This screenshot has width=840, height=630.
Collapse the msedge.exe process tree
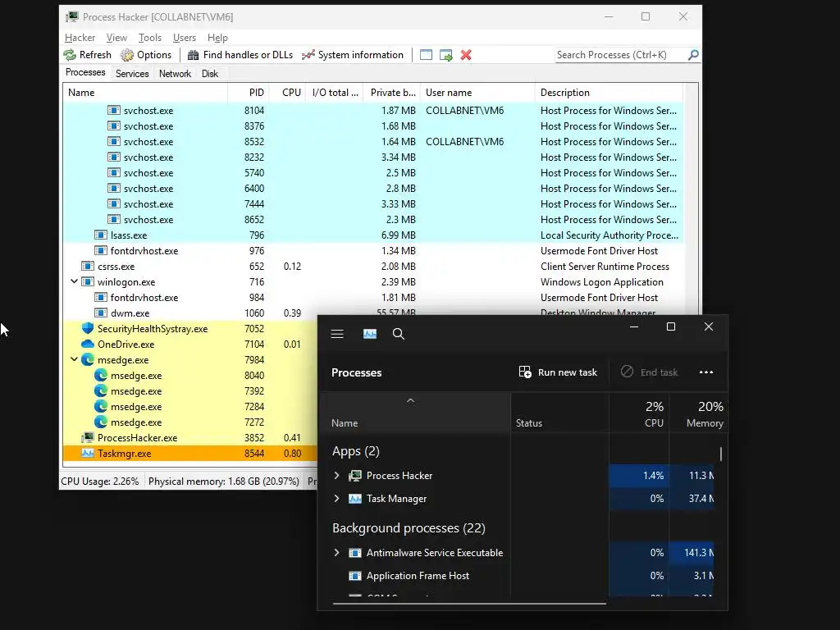pyautogui.click(x=74, y=359)
